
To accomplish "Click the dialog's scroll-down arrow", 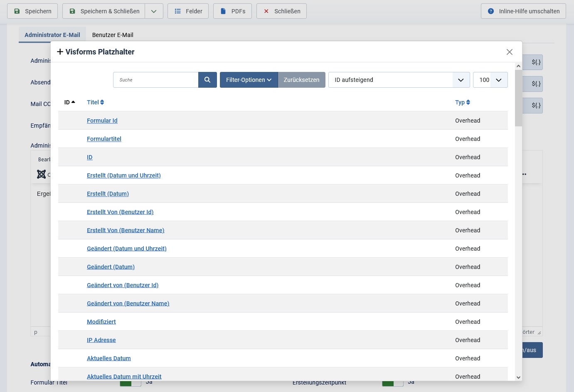I will click(x=518, y=377).
